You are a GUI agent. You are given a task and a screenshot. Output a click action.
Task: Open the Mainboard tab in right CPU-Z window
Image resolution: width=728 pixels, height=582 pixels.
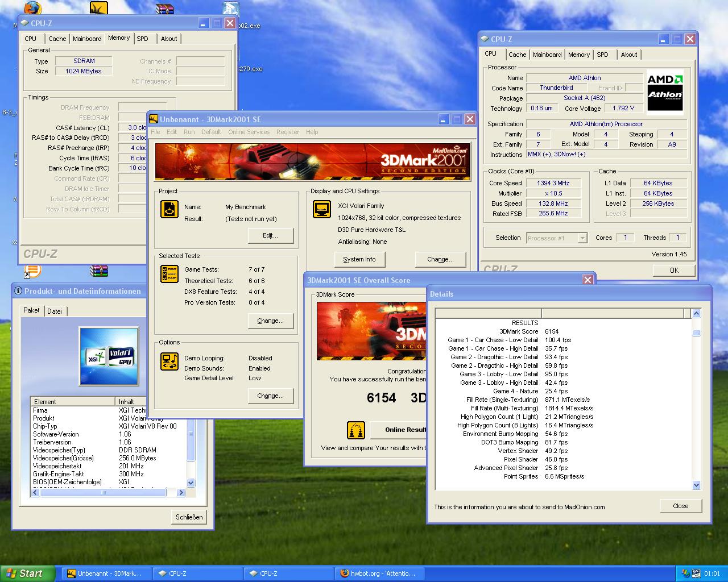pyautogui.click(x=547, y=55)
